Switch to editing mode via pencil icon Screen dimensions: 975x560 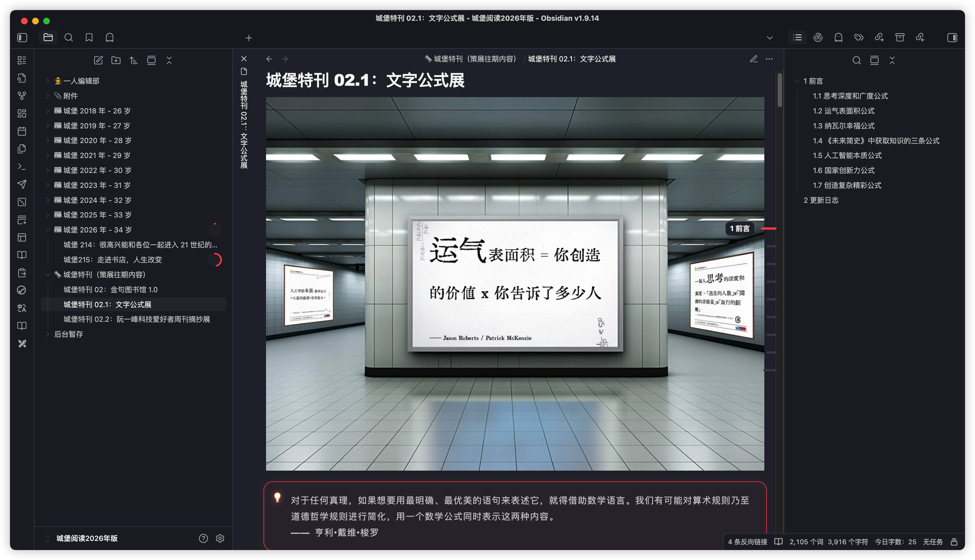(x=753, y=59)
